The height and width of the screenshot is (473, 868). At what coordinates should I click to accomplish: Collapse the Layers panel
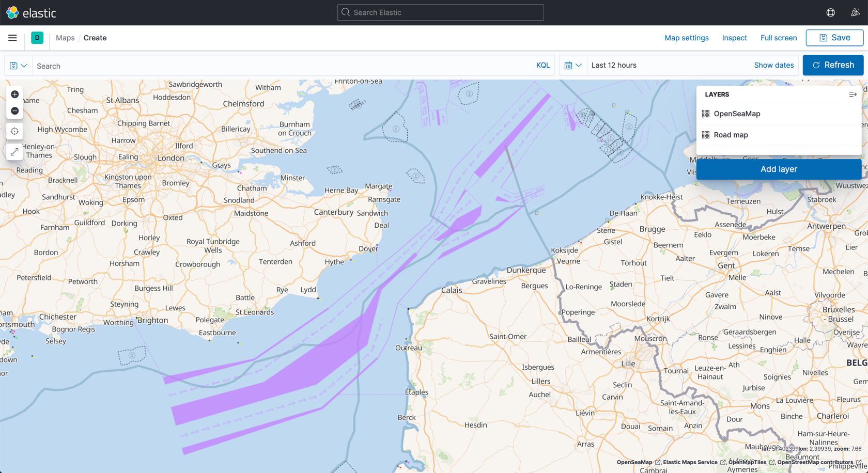click(x=853, y=94)
